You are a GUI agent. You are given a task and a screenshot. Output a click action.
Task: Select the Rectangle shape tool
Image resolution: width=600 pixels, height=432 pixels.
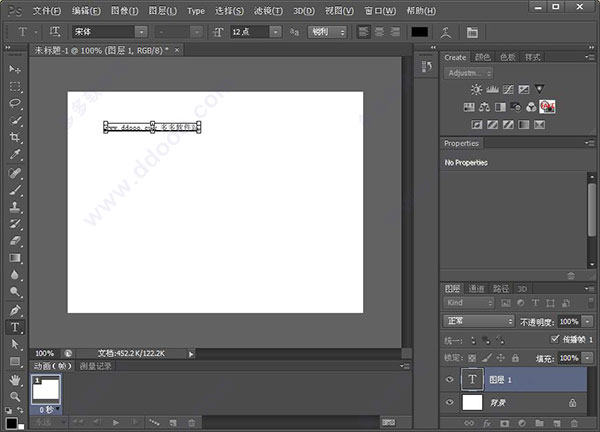15,361
